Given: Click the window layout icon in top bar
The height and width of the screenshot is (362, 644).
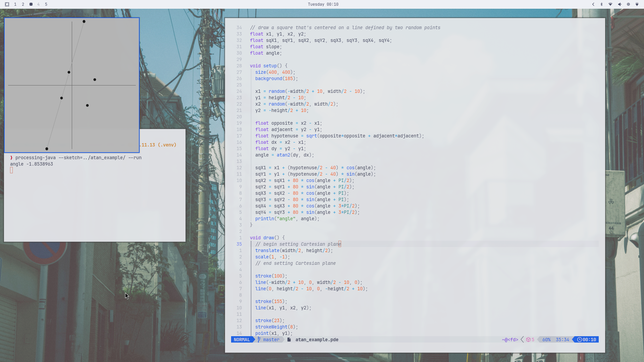Looking at the screenshot, I should [x=7, y=4].
